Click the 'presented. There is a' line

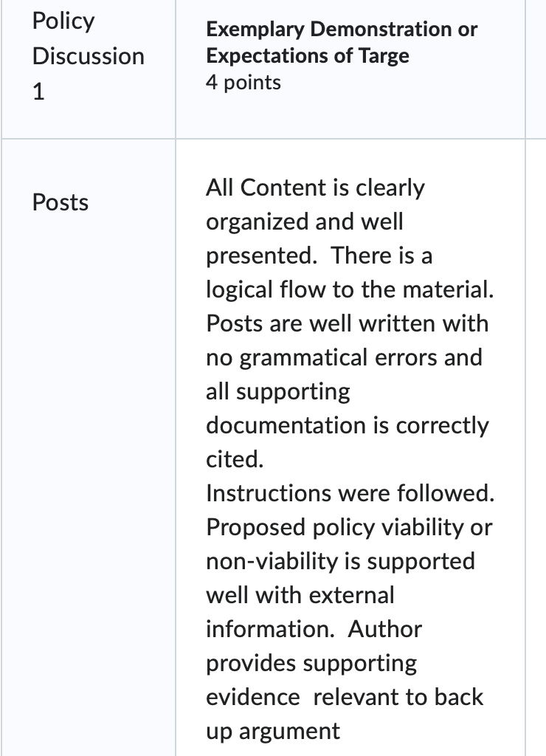[x=319, y=255]
